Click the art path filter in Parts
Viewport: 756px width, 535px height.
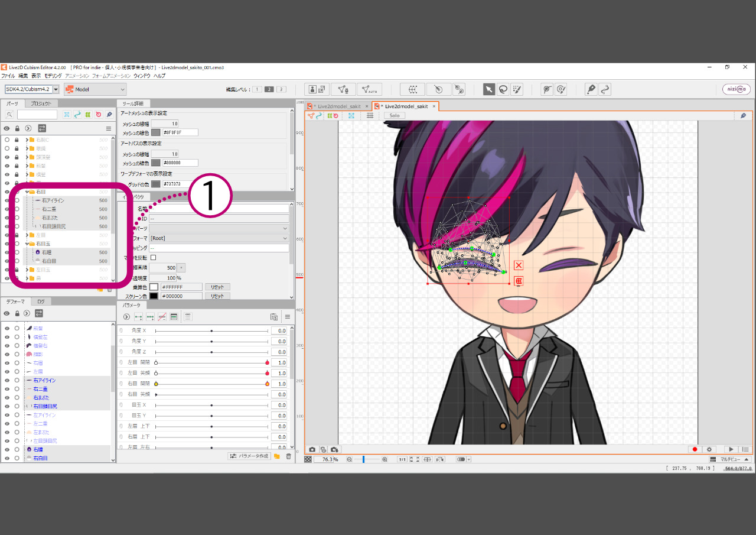pyautogui.click(x=77, y=115)
